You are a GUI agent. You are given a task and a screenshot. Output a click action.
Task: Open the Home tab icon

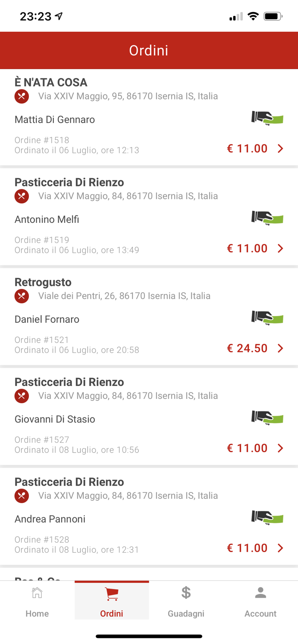click(x=37, y=593)
